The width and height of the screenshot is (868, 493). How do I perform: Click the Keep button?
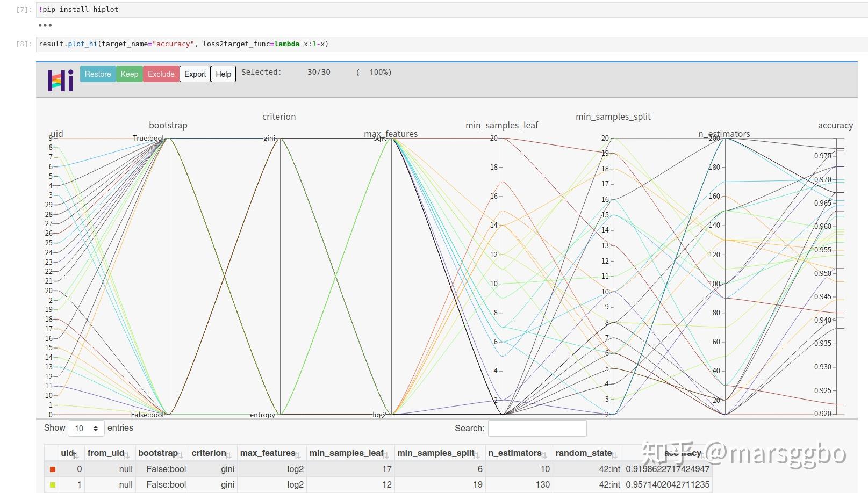point(129,74)
